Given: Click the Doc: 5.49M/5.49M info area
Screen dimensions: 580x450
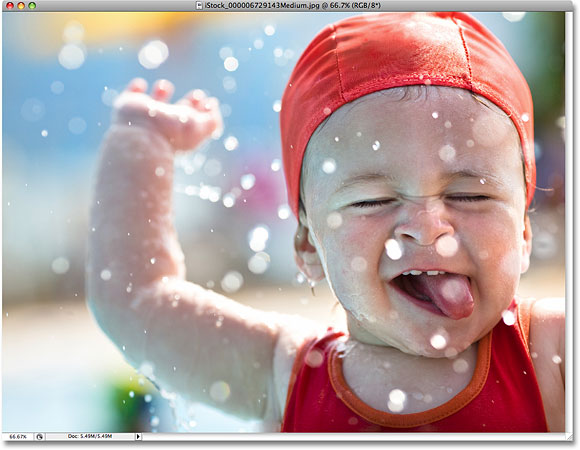Looking at the screenshot, I should [x=90, y=437].
